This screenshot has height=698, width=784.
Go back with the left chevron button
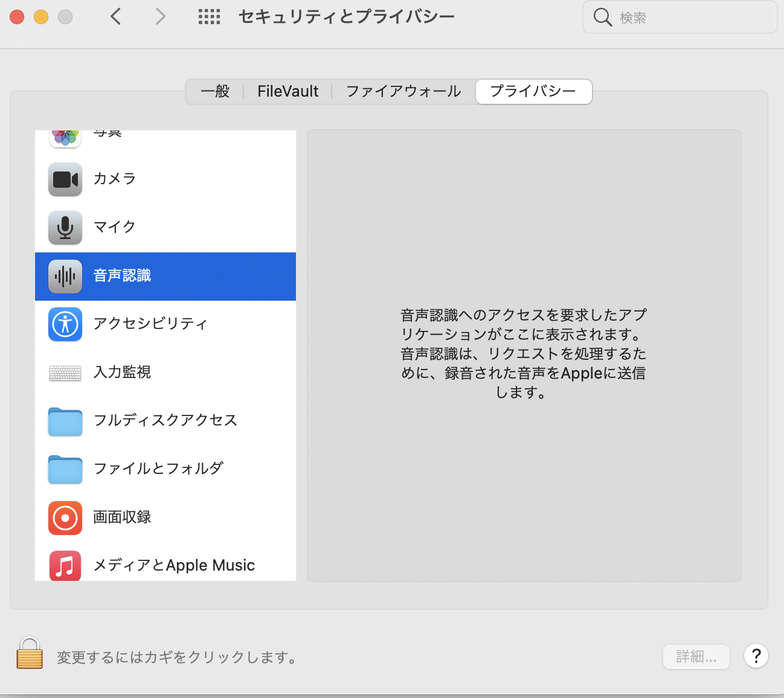[x=116, y=17]
